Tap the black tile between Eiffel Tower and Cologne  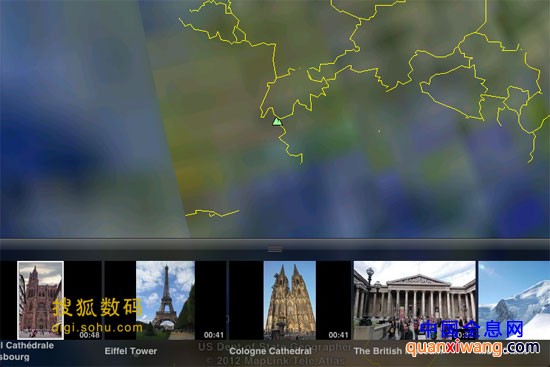pyautogui.click(x=246, y=300)
